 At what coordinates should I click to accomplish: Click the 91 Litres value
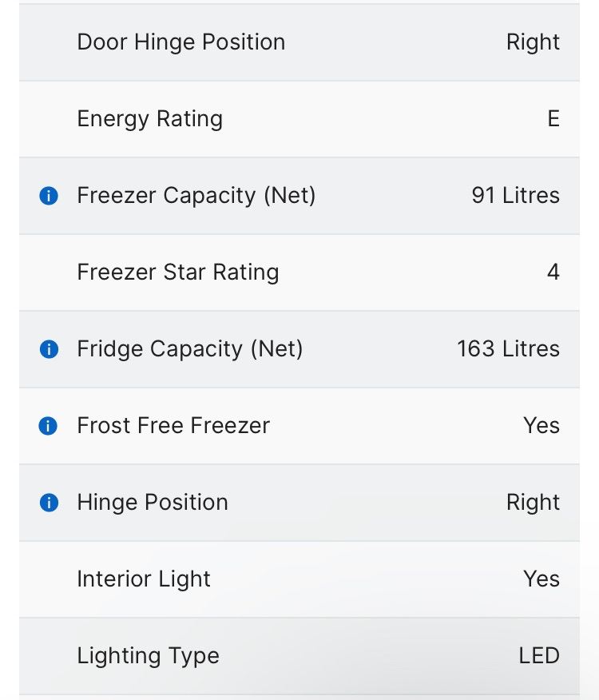(515, 196)
